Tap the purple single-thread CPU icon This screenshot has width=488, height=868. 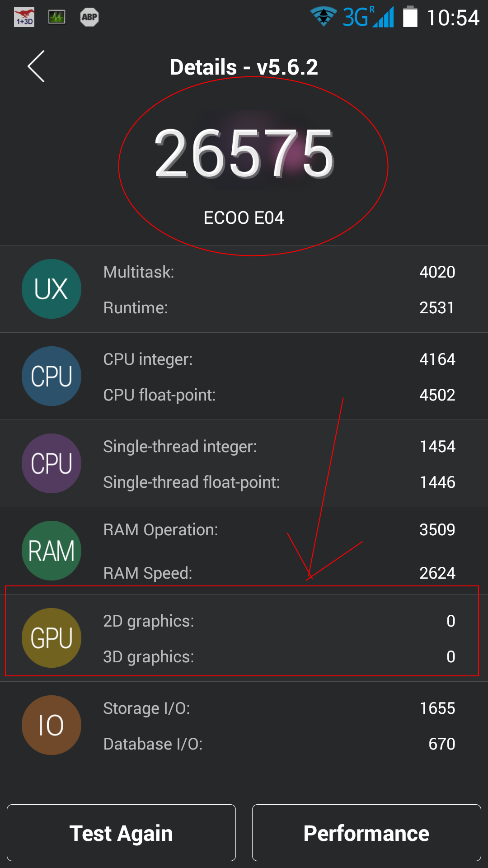52,463
